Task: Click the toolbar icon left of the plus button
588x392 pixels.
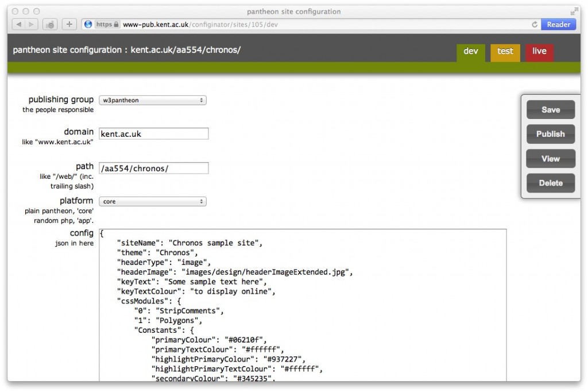Action: click(51, 24)
